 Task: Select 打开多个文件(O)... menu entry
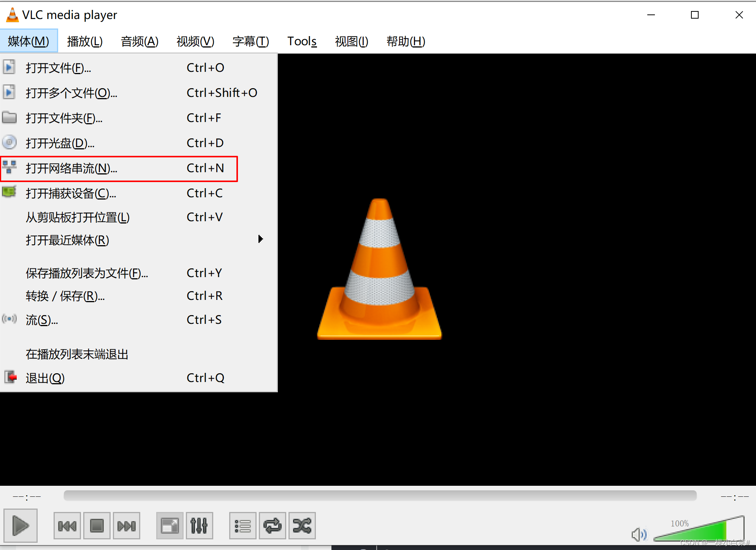click(x=139, y=93)
